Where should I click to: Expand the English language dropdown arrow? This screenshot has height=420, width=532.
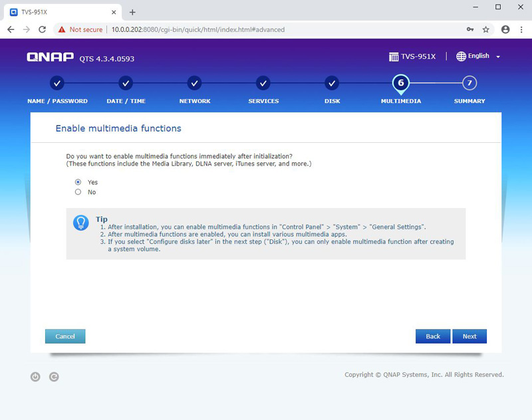pyautogui.click(x=498, y=56)
